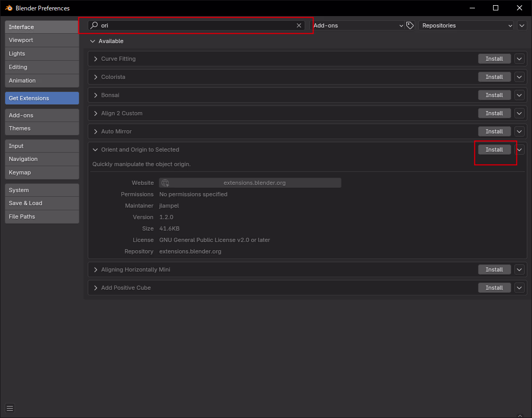The width and height of the screenshot is (532, 418).
Task: Click the version value 1.2.0
Action: pyautogui.click(x=166, y=217)
